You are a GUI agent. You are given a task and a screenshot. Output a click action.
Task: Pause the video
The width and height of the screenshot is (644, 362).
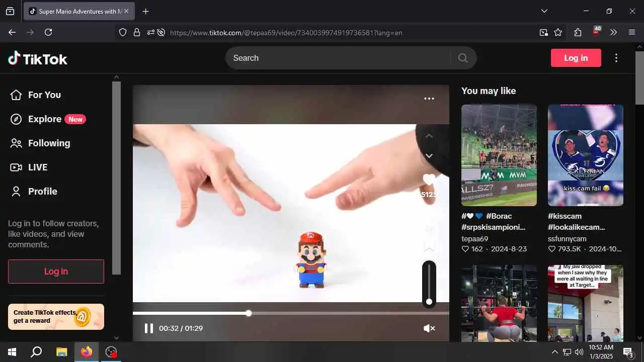point(148,328)
